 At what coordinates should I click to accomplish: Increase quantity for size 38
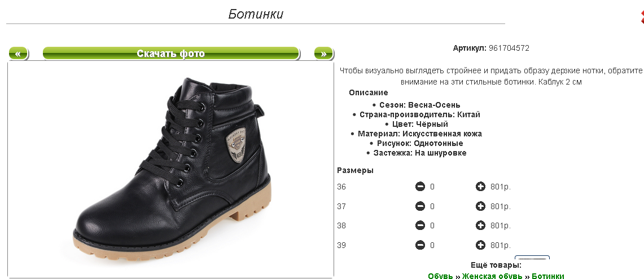click(x=480, y=225)
